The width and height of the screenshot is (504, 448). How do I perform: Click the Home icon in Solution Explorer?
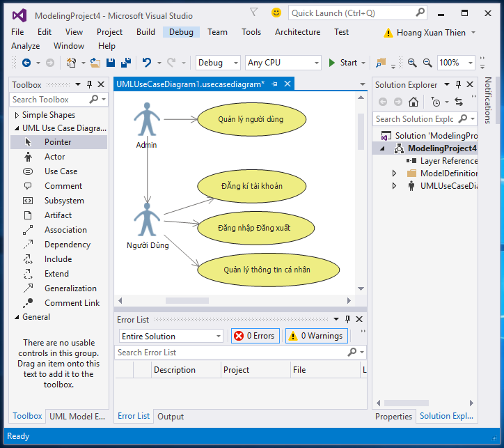coord(414,102)
